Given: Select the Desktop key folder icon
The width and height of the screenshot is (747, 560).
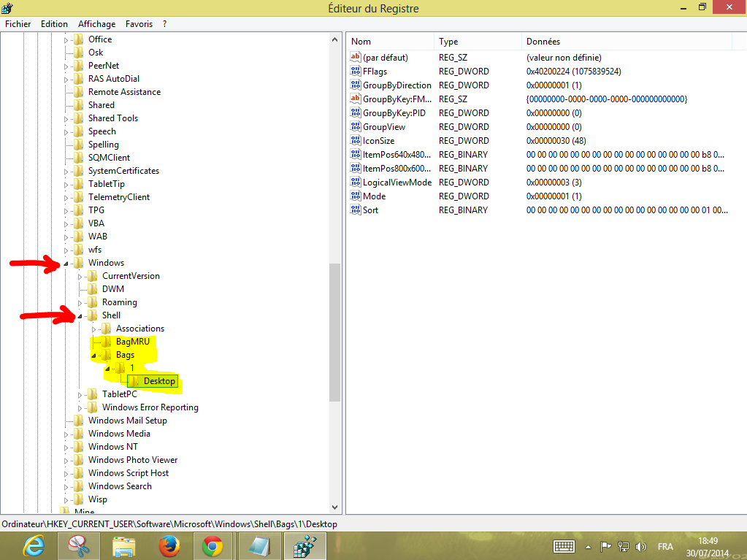Looking at the screenshot, I should [x=134, y=381].
